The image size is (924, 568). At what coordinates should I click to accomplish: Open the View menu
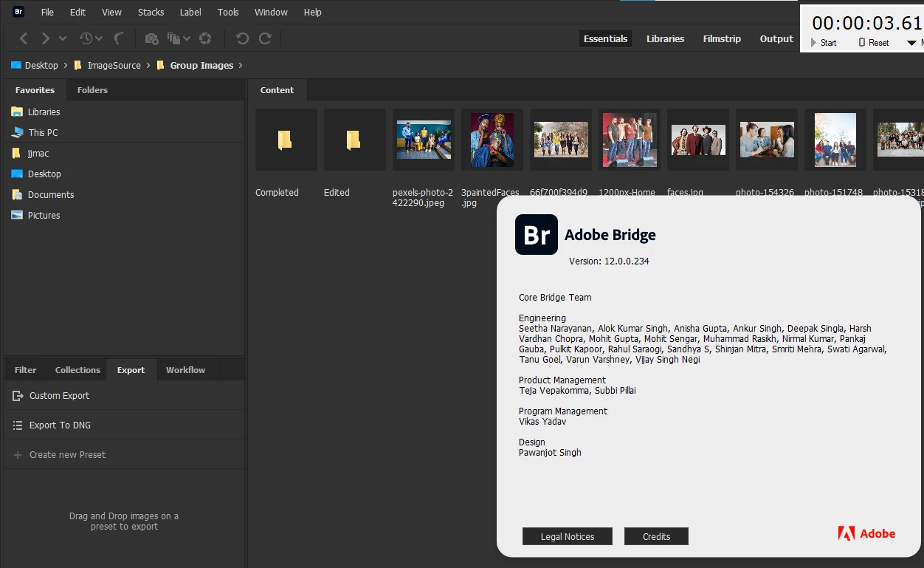(112, 12)
